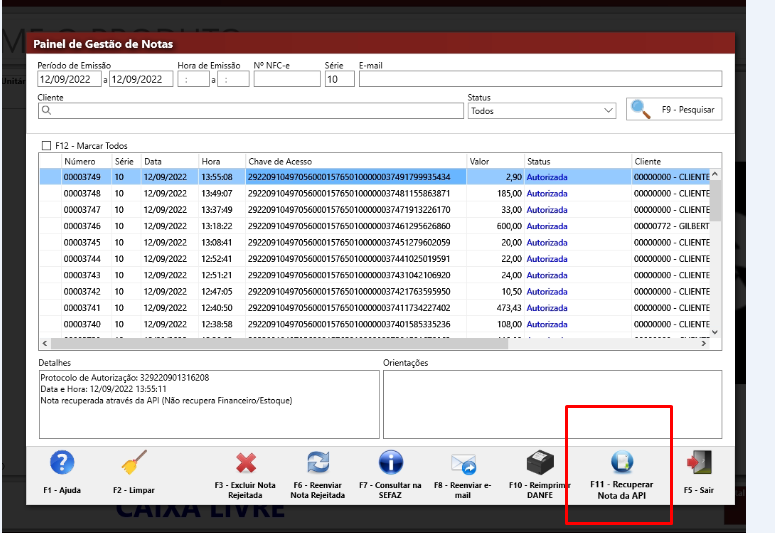The width and height of the screenshot is (775, 533).
Task: Select note row 00003747
Action: (375, 210)
